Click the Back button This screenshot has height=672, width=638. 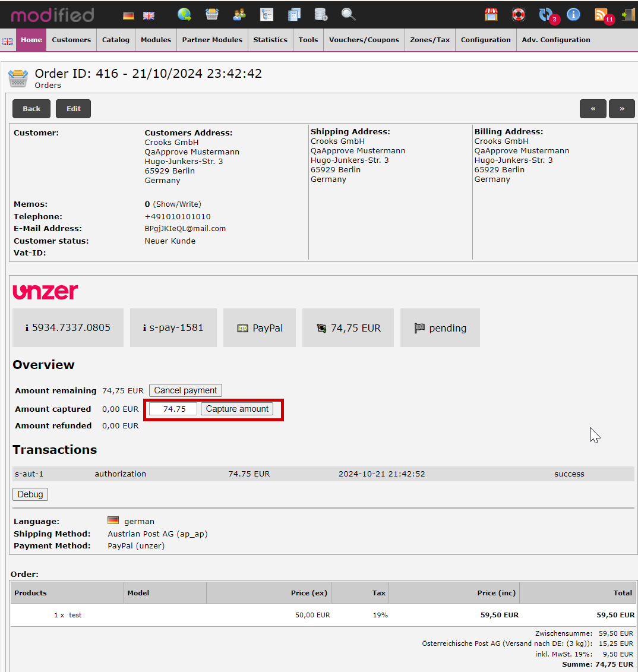tap(31, 109)
